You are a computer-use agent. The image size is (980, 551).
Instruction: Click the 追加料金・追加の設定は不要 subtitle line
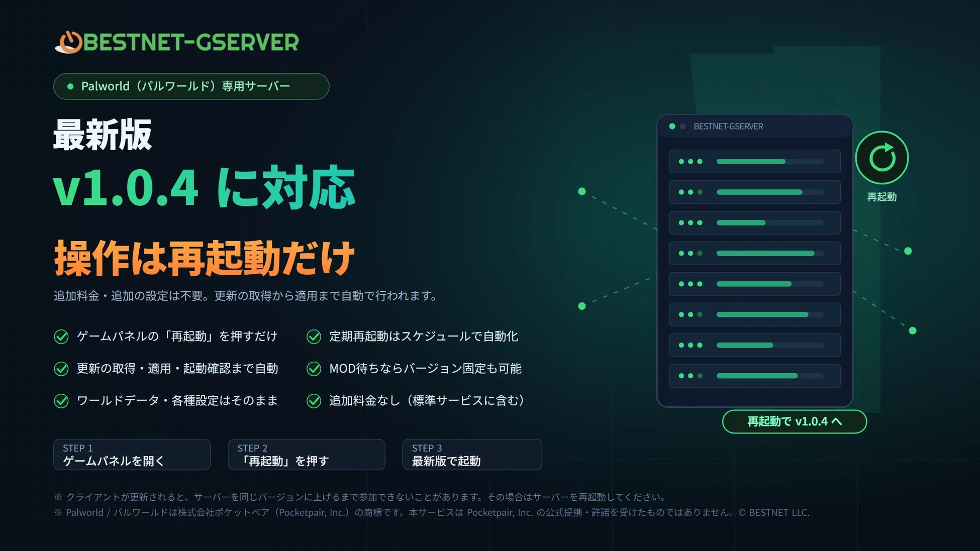click(245, 296)
